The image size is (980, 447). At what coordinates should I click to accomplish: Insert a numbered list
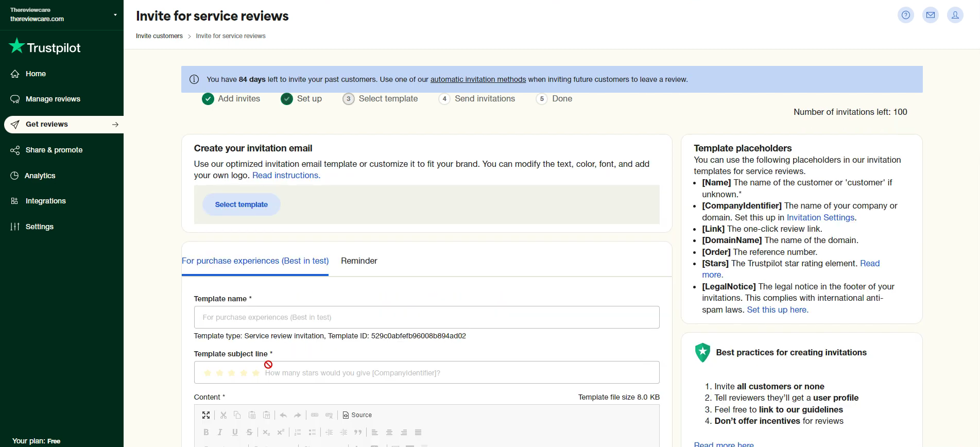coord(298,433)
